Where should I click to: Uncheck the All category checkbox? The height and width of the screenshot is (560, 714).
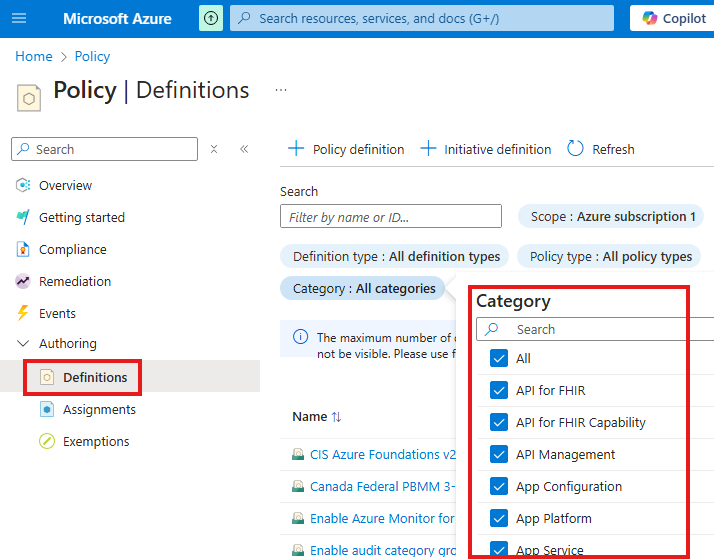[499, 358]
